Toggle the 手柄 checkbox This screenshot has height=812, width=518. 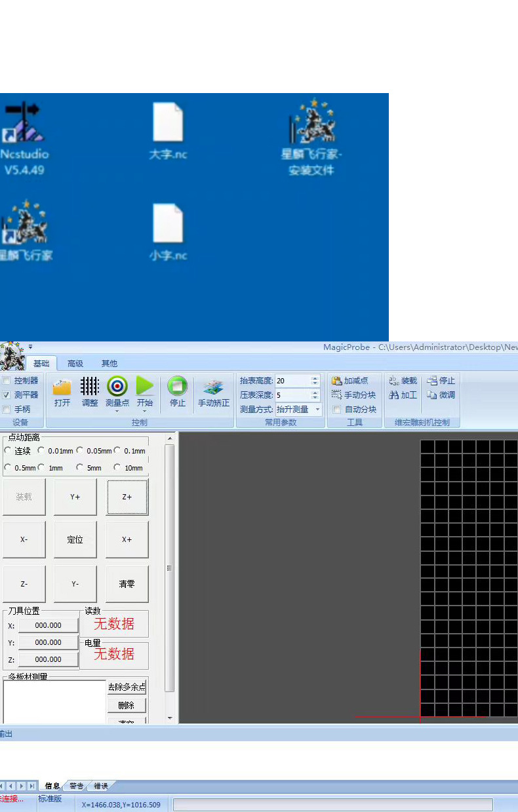coord(7,410)
